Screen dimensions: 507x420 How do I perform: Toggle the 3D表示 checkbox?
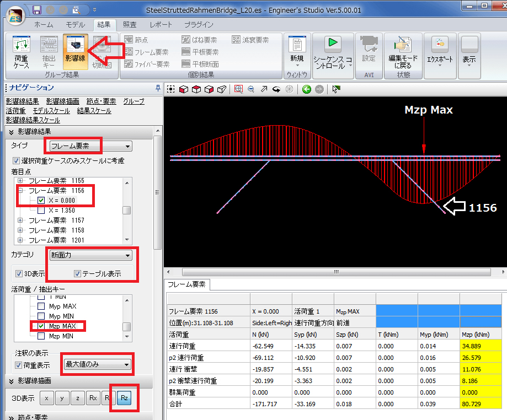coord(19,273)
